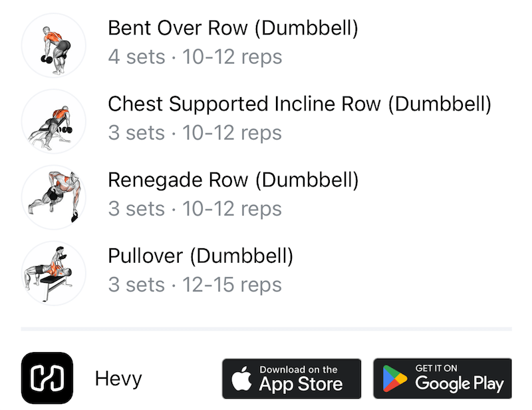Select the Renegade Row (Dumbbell) title
Image resolution: width=532 pixels, height=410 pixels.
pyautogui.click(x=233, y=180)
